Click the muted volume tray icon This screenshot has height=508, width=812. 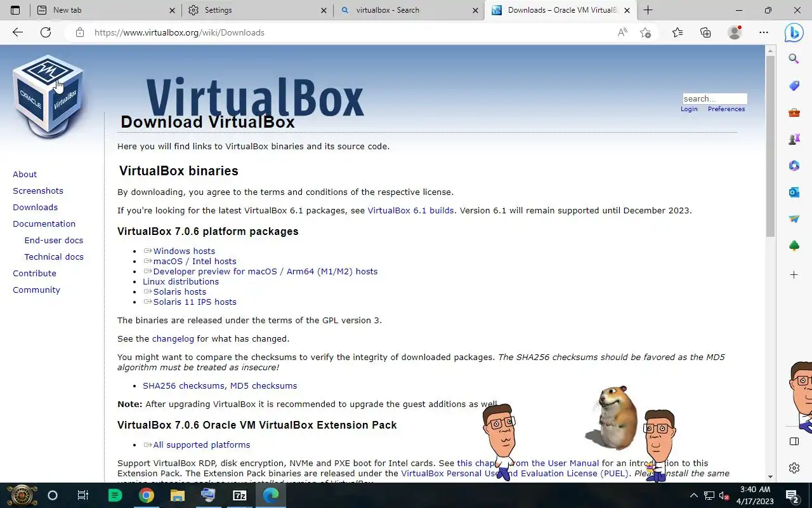723,495
